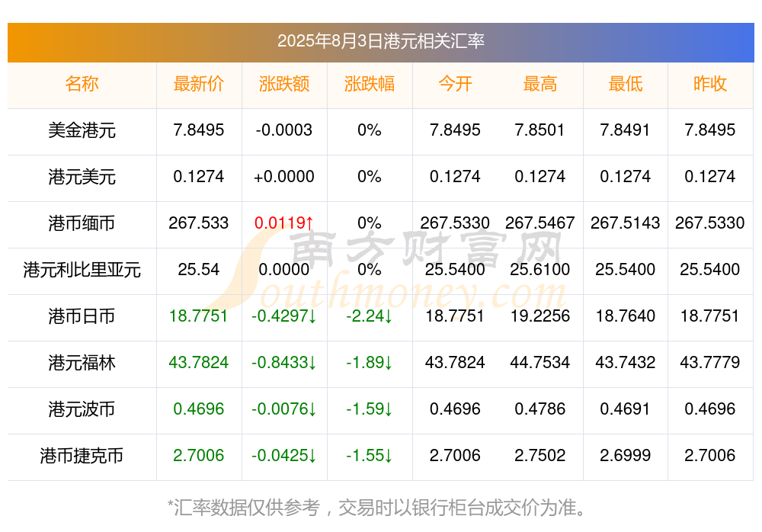Click the red 0.0119↑ change value
The width and height of the screenshot is (762, 532).
click(x=284, y=223)
